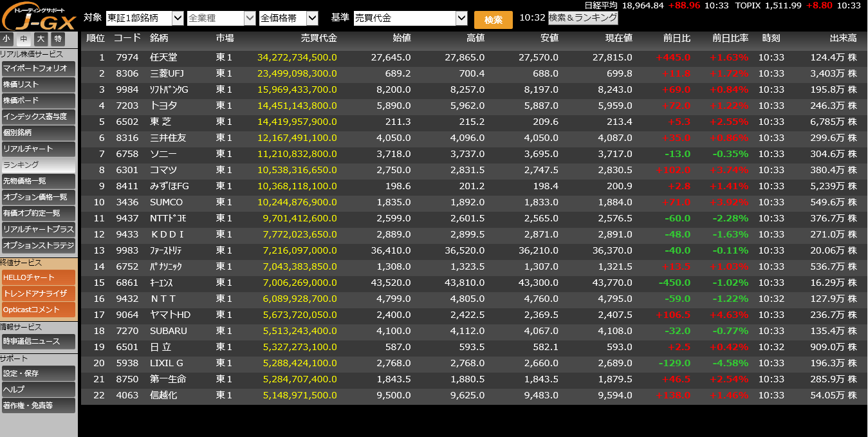Click stock name 任天堂
The width and height of the screenshot is (868, 437).
point(163,57)
